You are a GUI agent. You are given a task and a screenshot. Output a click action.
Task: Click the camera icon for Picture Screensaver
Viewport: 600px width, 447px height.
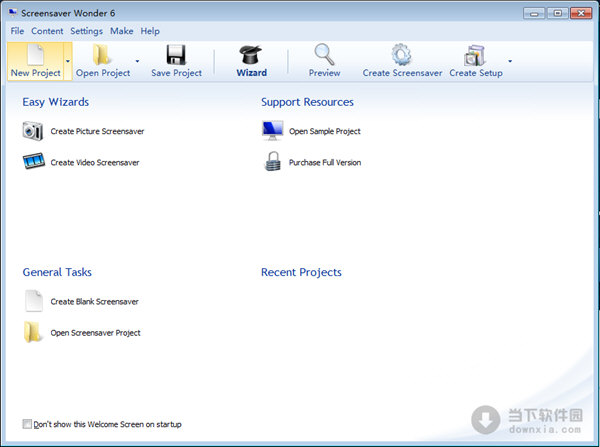pyautogui.click(x=33, y=131)
